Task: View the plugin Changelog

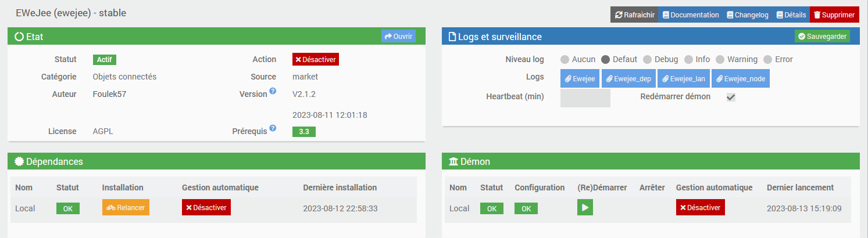Action: pos(748,15)
